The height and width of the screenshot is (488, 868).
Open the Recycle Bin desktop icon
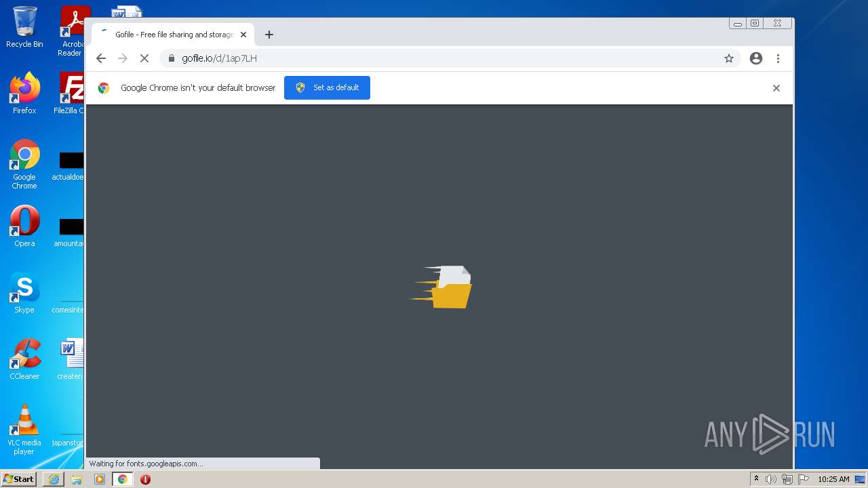pyautogui.click(x=24, y=28)
